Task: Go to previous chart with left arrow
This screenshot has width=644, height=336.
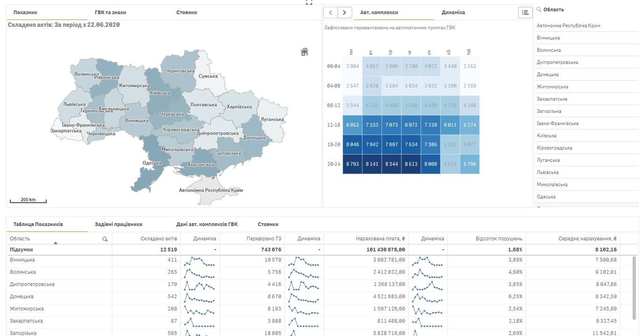Action: click(330, 13)
